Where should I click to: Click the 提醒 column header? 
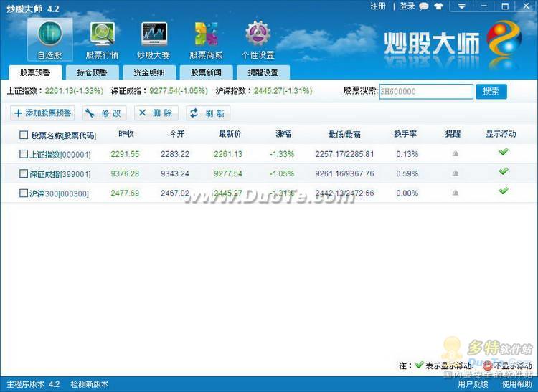coord(453,134)
